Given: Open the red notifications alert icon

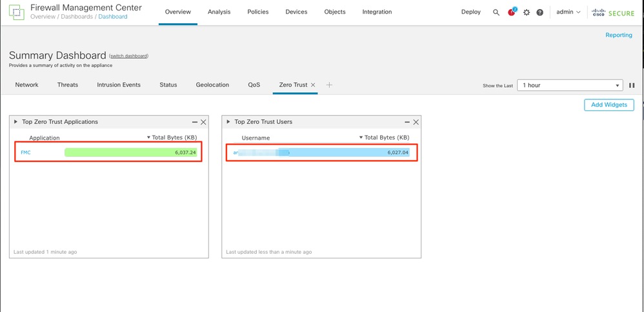Looking at the screenshot, I should [x=511, y=12].
